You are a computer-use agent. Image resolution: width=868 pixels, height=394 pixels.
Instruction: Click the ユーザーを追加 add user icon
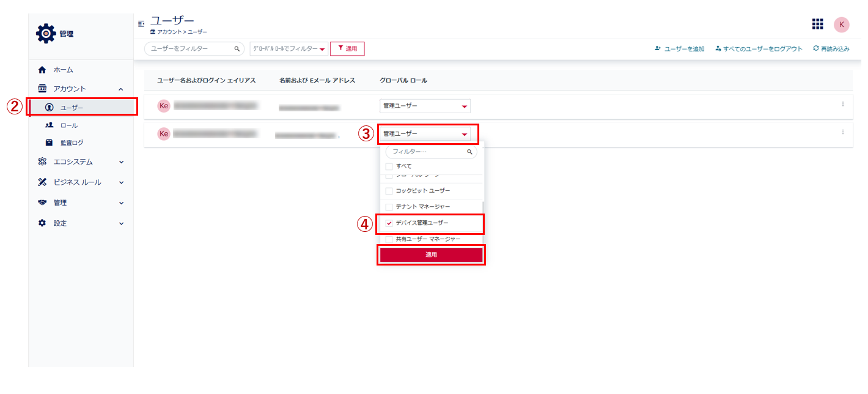point(658,49)
